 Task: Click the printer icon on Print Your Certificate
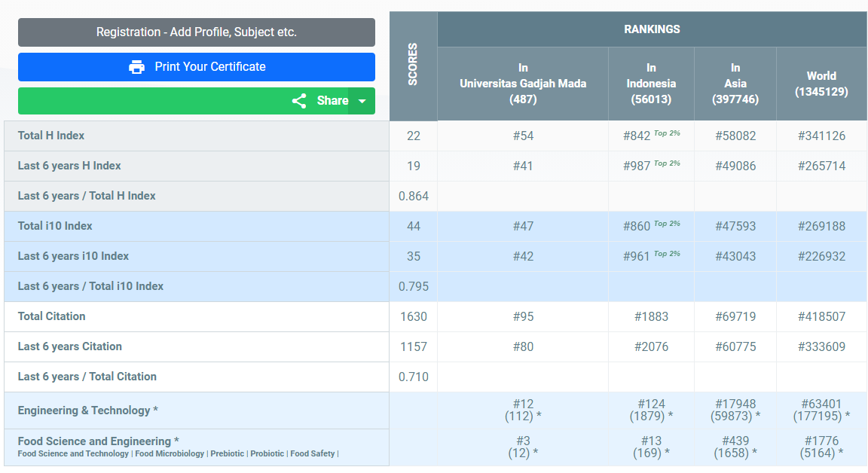tap(136, 67)
